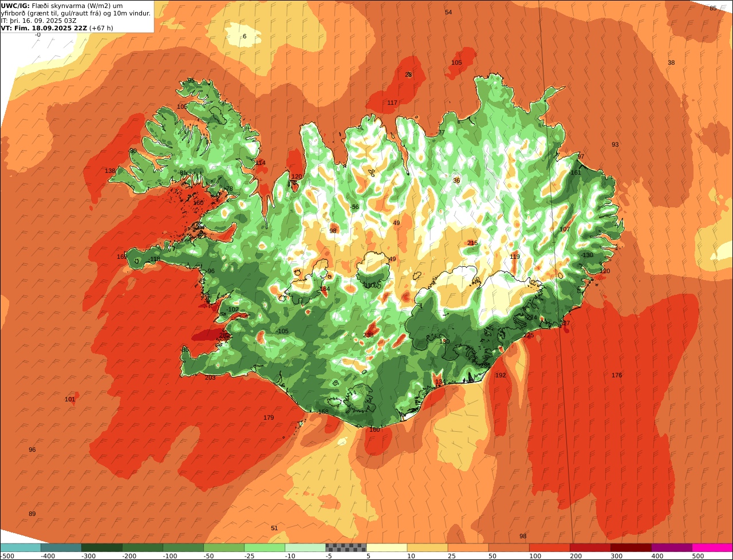Click the map value "36"
Screen dimensions: 733x560
tap(456, 181)
